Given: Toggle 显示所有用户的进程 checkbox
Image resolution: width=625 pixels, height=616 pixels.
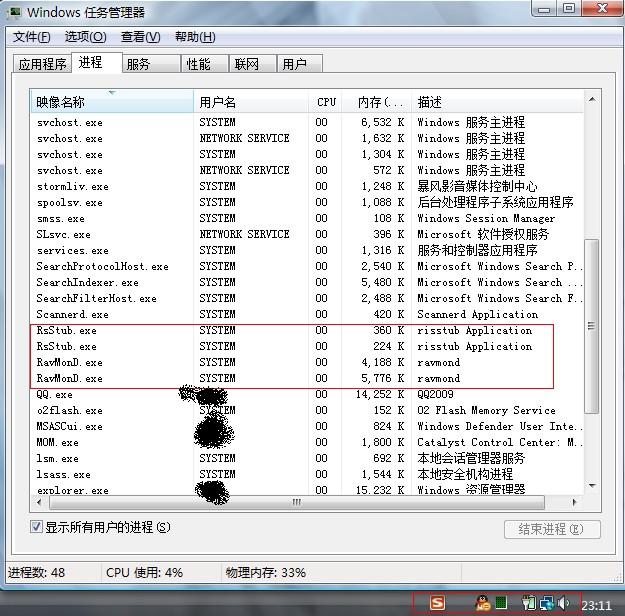Looking at the screenshot, I should coord(36,527).
